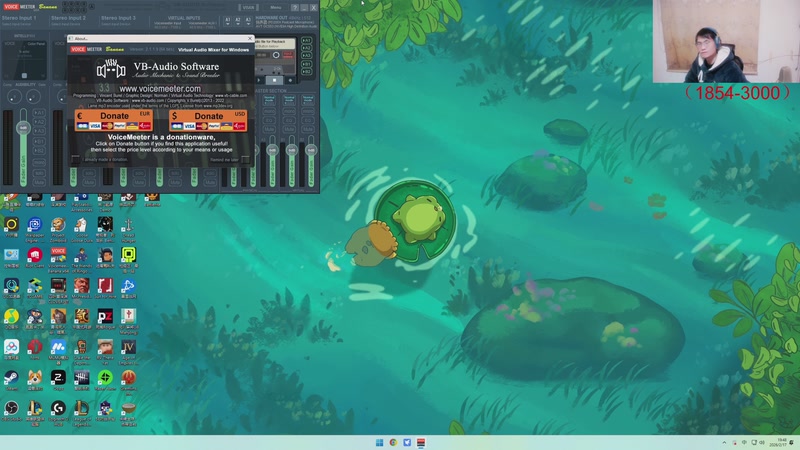Open Voicemeeter help question mark button
This screenshot has width=800, height=450.
[x=295, y=7]
